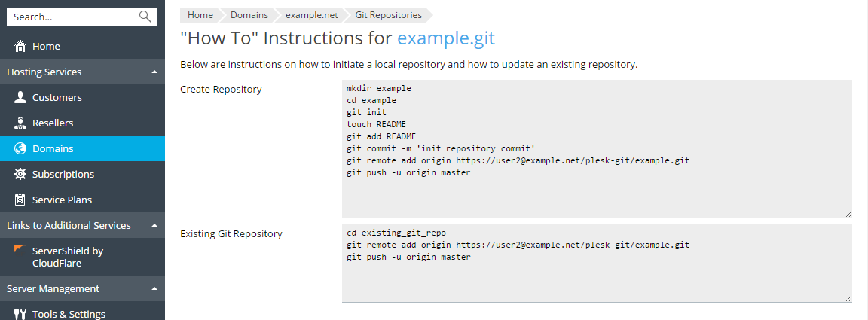Click the search magnifier icon
The width and height of the screenshot is (868, 320).
click(145, 17)
